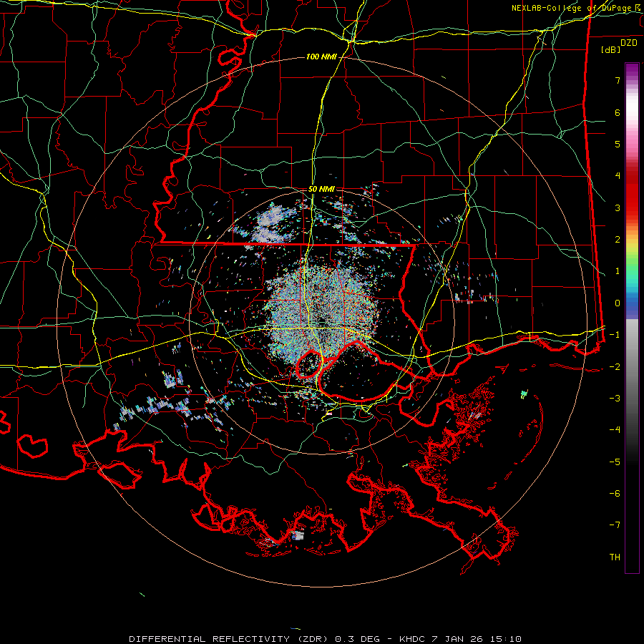Screen dimensions: 644x644
Task: Click the "-6" value on the dB scale
Action: click(x=615, y=494)
